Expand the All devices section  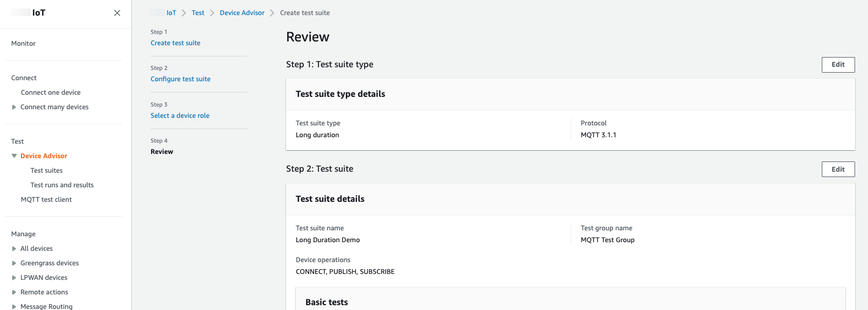pos(14,249)
